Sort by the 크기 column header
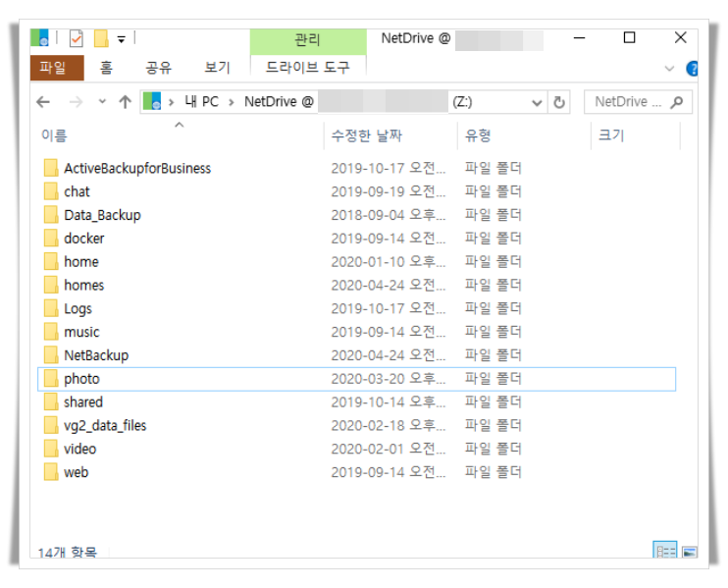This screenshot has width=728, height=588. pyautogui.click(x=636, y=135)
